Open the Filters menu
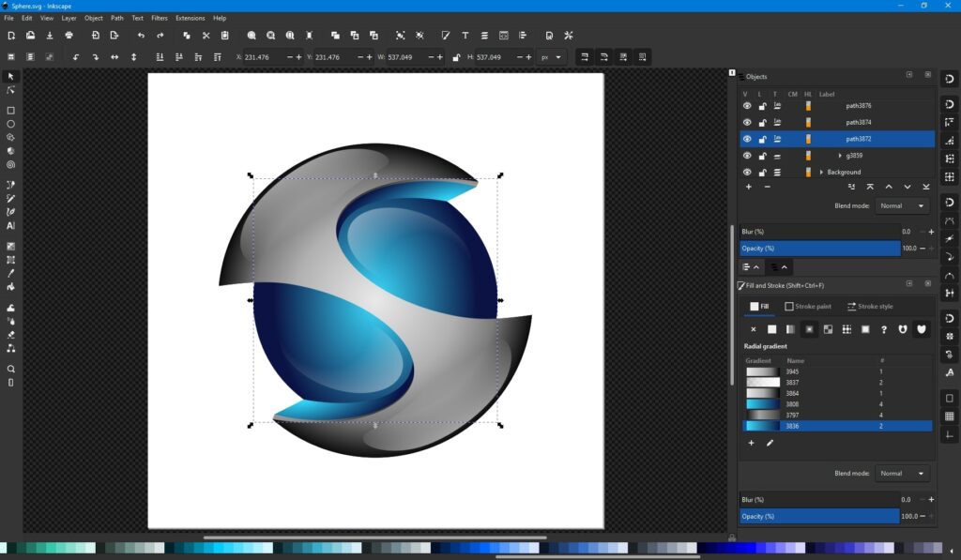The width and height of the screenshot is (961, 560). click(x=159, y=18)
